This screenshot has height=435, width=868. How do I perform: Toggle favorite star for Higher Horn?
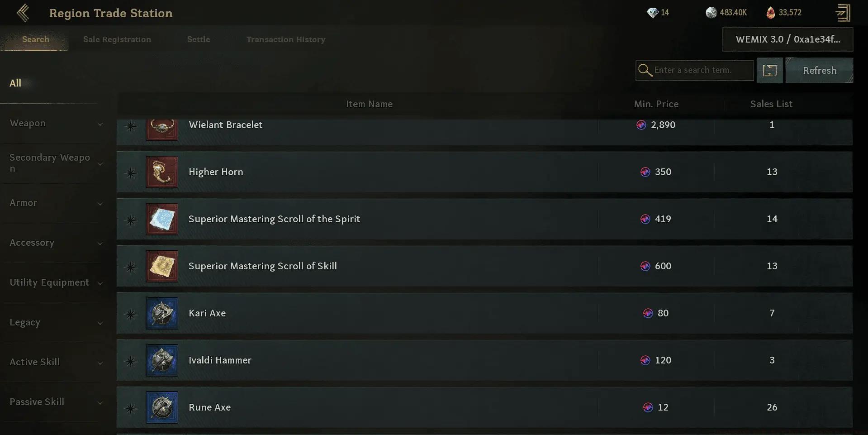[x=131, y=172]
